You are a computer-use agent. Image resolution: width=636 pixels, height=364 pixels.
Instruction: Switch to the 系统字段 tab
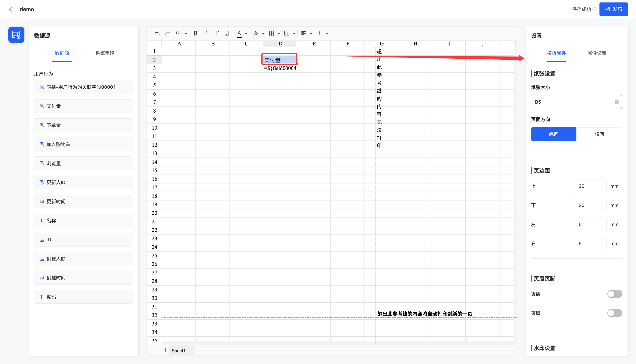105,53
